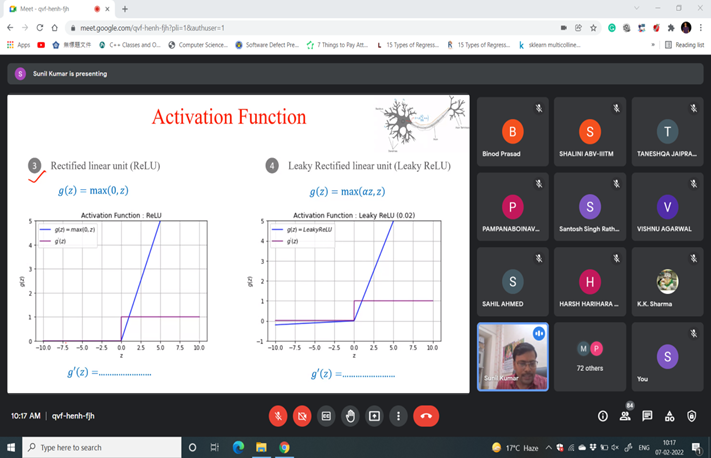Click the Windows taskbar search box

pyautogui.click(x=98, y=447)
